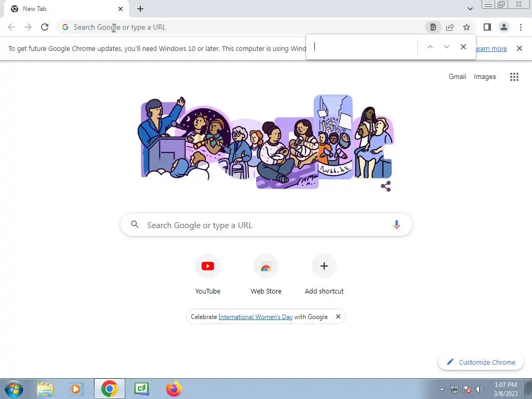Bookmark this tab with the star icon
This screenshot has height=399, width=532.
pos(467,27)
